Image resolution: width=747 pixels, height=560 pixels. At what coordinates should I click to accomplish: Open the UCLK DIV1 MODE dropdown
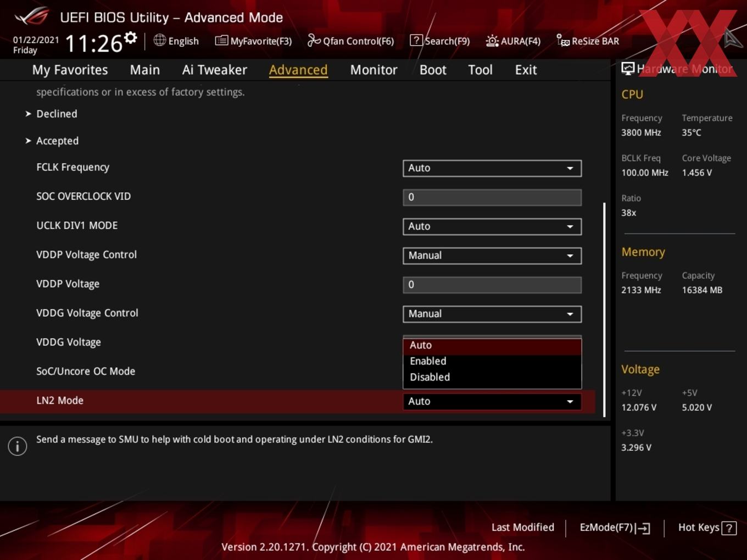pyautogui.click(x=492, y=226)
